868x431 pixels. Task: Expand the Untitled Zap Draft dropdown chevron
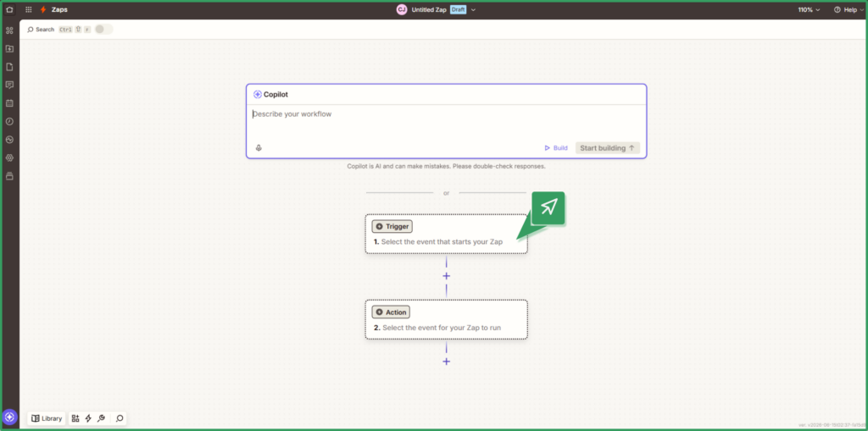pyautogui.click(x=473, y=10)
